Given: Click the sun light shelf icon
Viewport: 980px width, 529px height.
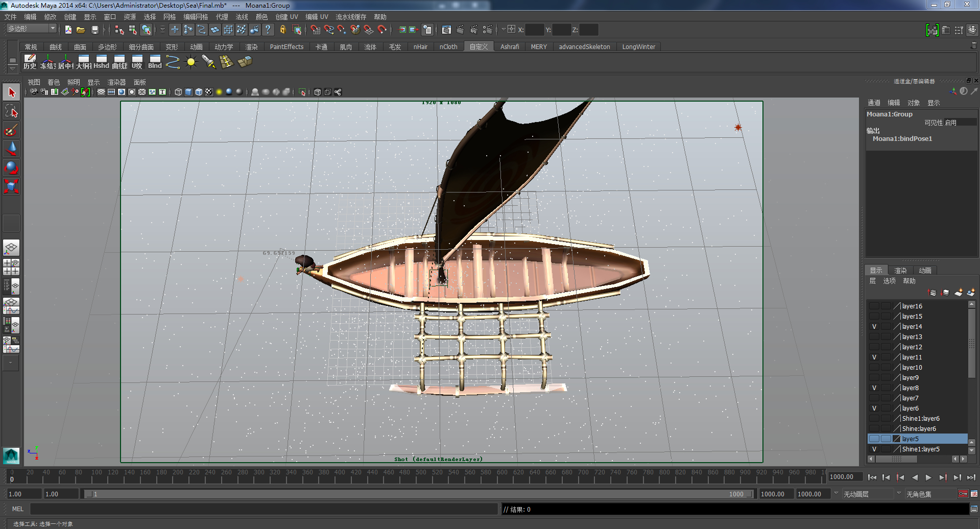Looking at the screenshot, I should (x=191, y=62).
